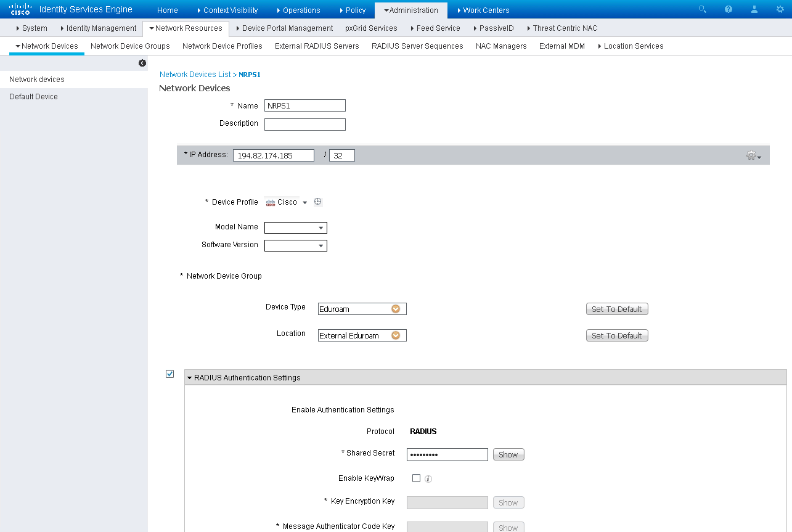Image resolution: width=792 pixels, height=532 pixels.
Task: Click the Shared Secret password field
Action: [447, 454]
